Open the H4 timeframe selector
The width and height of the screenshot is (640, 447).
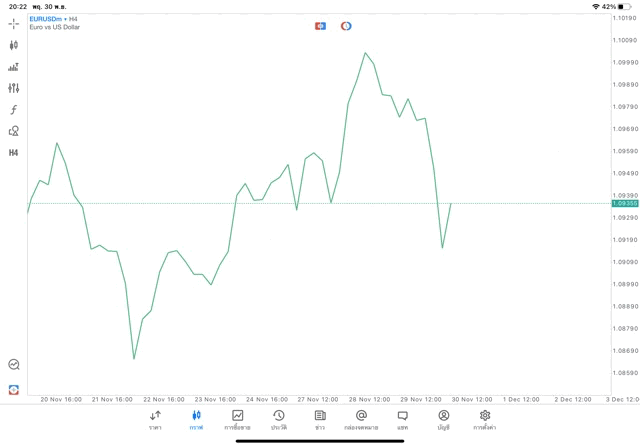pos(14,153)
